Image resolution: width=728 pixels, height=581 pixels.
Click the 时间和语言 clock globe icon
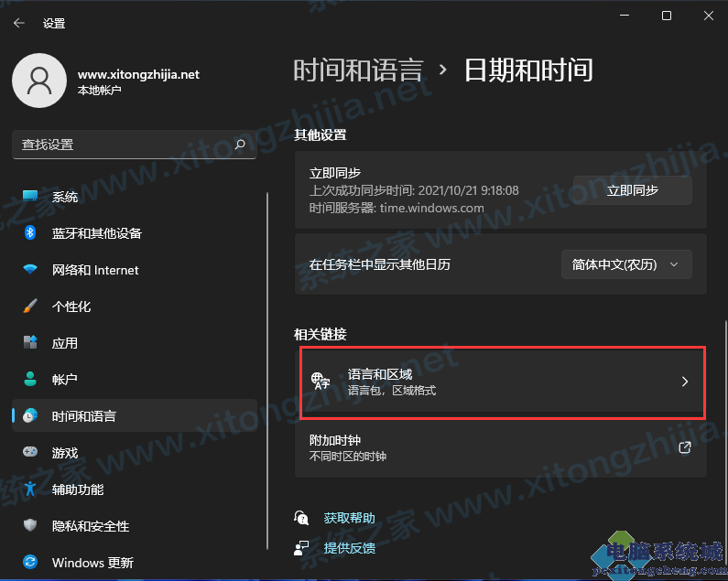(x=30, y=415)
